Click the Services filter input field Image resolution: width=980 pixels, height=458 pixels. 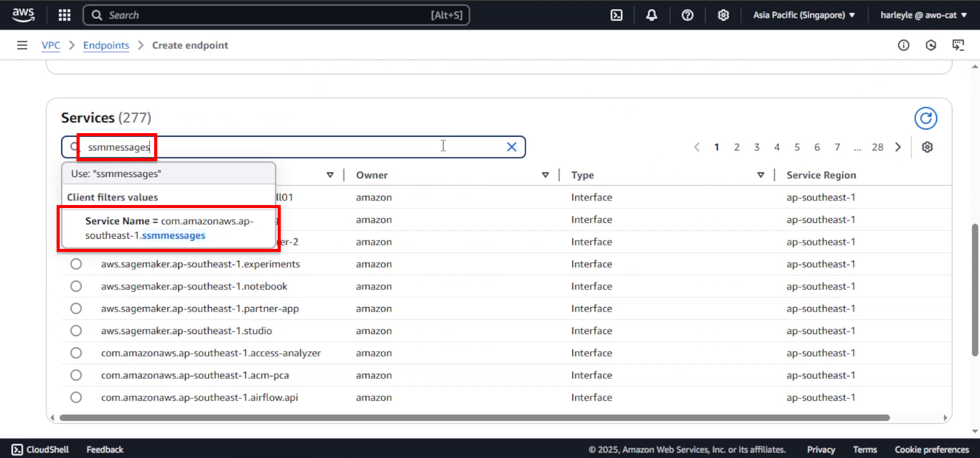coord(293,147)
